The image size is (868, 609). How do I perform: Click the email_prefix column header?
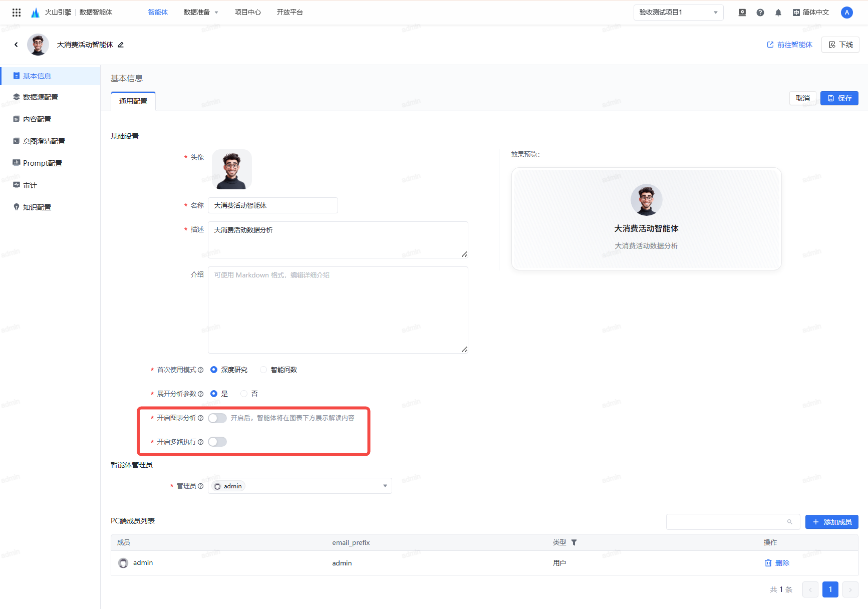[x=351, y=542]
